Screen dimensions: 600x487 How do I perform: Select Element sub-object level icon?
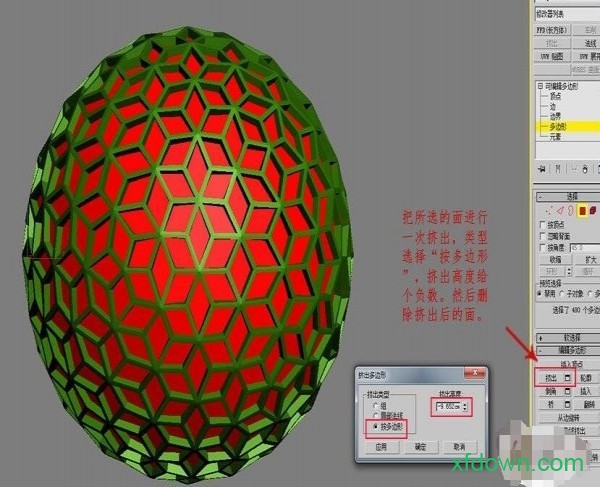(x=590, y=211)
